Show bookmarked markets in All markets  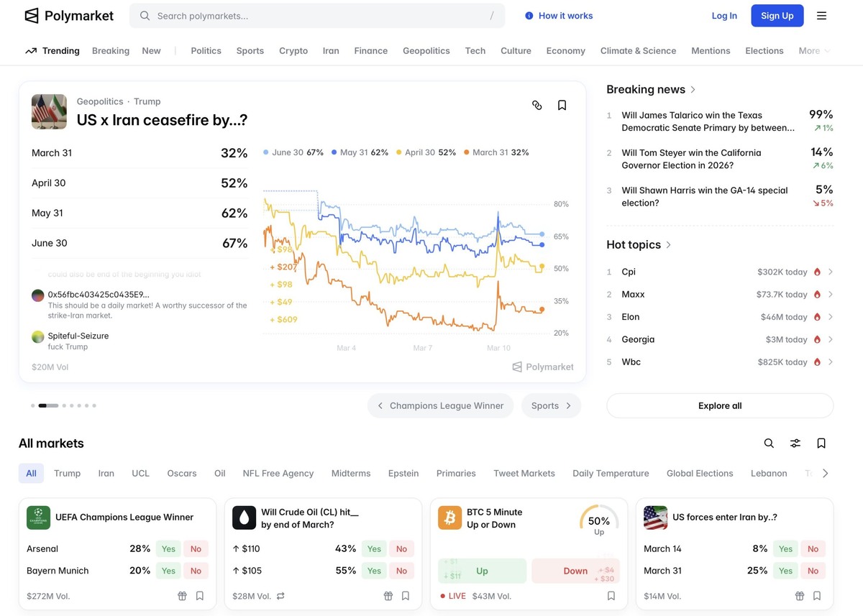coord(821,443)
